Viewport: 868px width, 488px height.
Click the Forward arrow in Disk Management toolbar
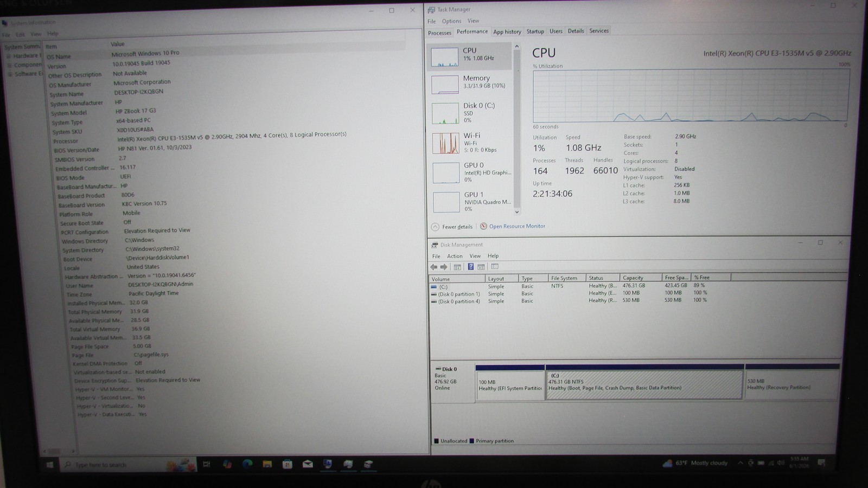(x=444, y=267)
